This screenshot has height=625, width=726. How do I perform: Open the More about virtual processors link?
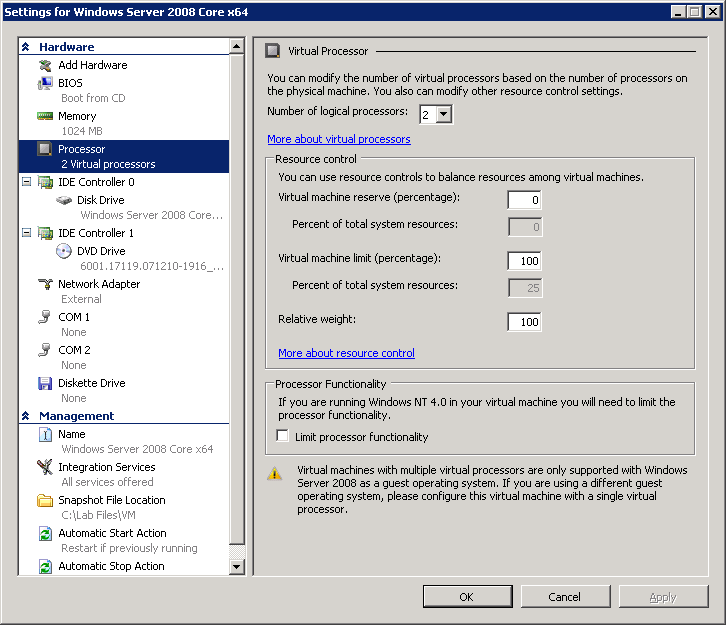point(339,139)
